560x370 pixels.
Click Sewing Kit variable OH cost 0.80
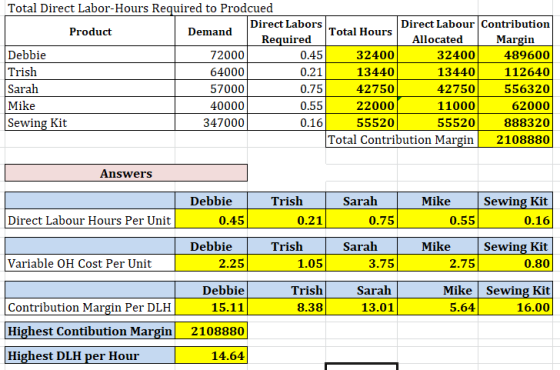(x=515, y=263)
